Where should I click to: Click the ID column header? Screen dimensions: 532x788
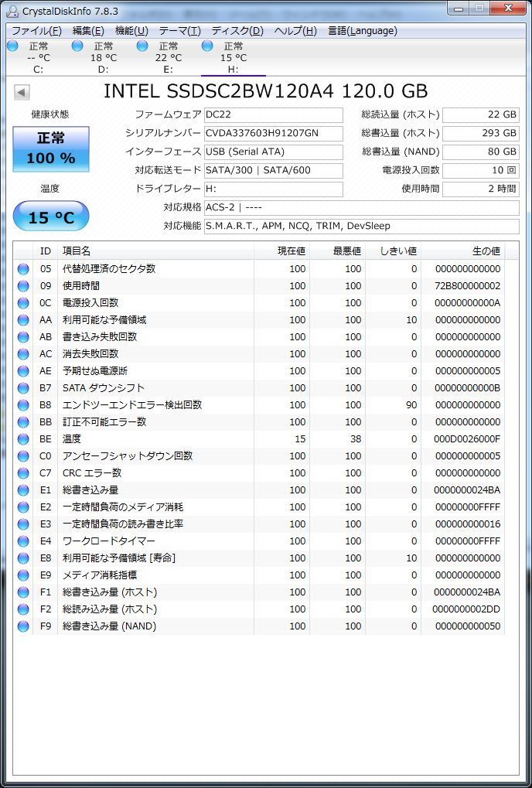(45, 251)
